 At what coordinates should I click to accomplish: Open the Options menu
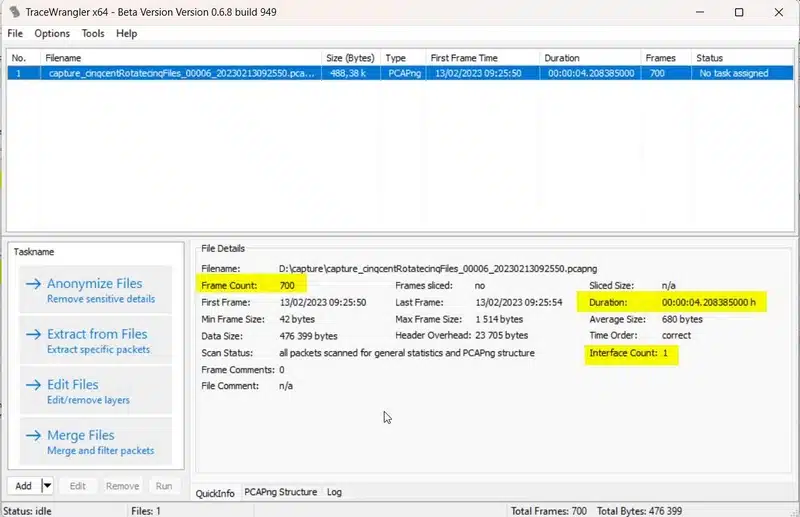click(x=52, y=33)
